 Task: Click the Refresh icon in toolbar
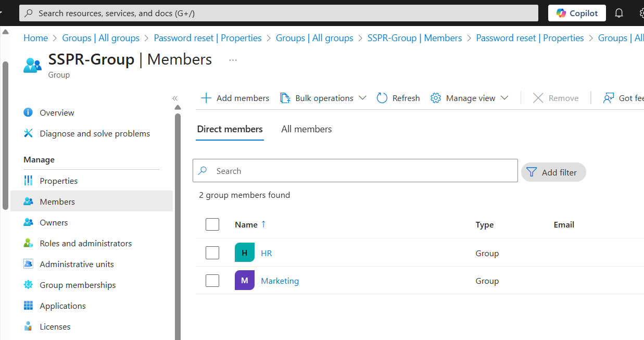tap(382, 98)
